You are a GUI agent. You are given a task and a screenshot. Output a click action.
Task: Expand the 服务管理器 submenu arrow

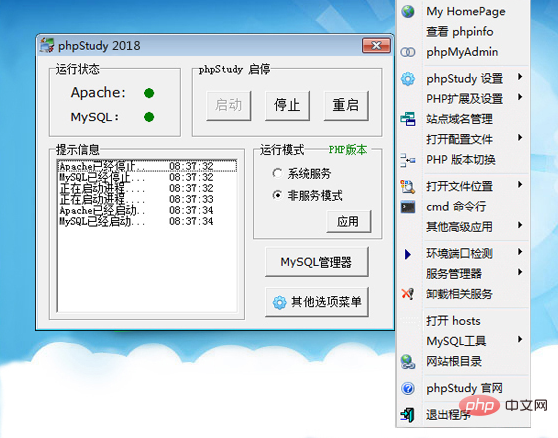pyautogui.click(x=520, y=272)
